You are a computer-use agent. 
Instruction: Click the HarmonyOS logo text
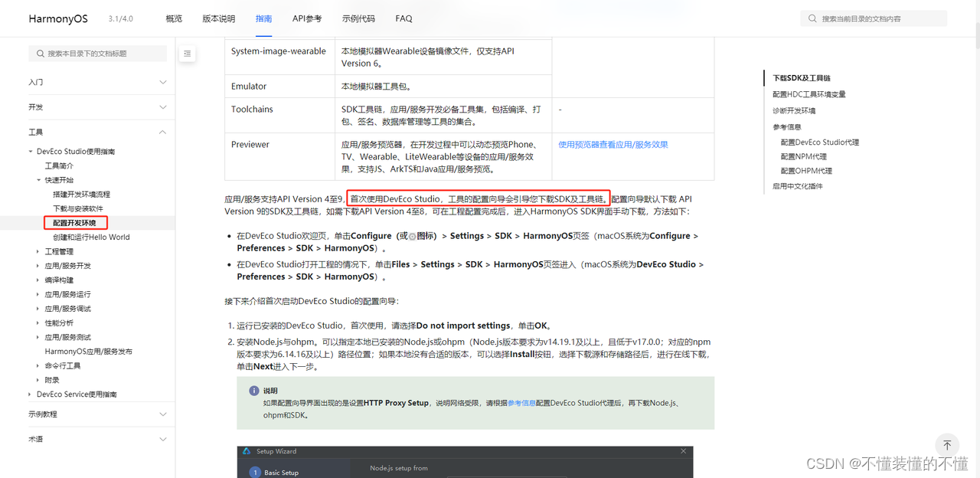pos(60,18)
